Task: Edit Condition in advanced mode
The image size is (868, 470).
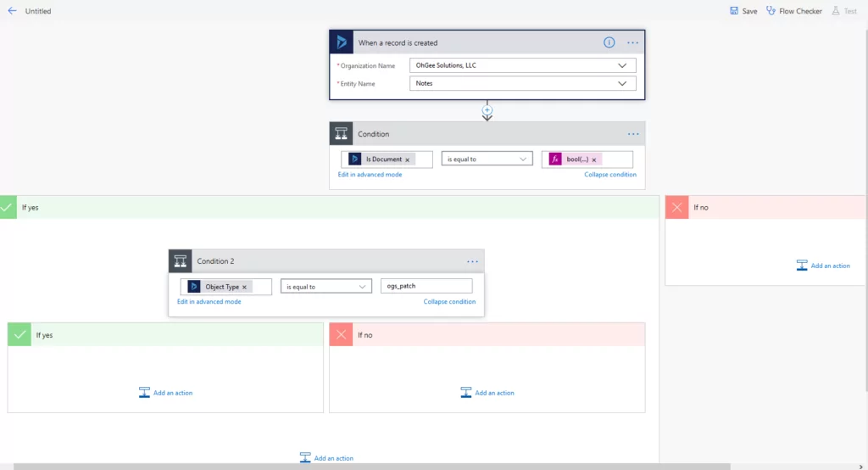Action: [370, 174]
